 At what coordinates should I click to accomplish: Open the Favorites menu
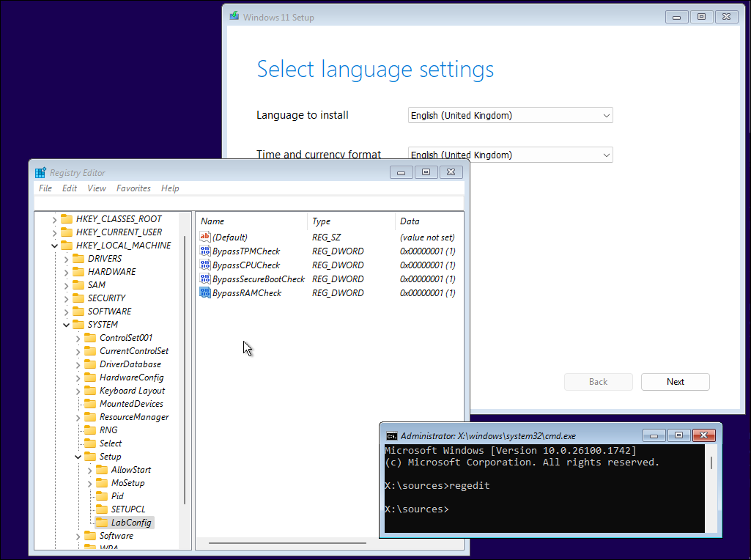[x=133, y=188]
